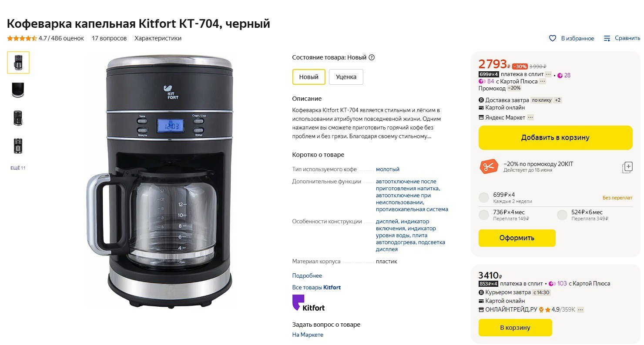Click the Kitfort brand logo
Viewport: 644px width, 345px height.
pyautogui.click(x=308, y=303)
